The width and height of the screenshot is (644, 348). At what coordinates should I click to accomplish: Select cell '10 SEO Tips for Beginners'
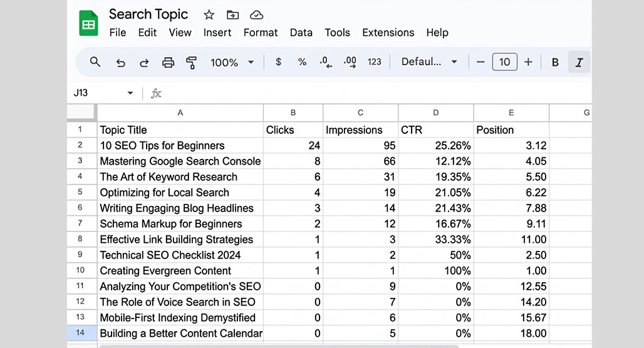tap(180, 145)
